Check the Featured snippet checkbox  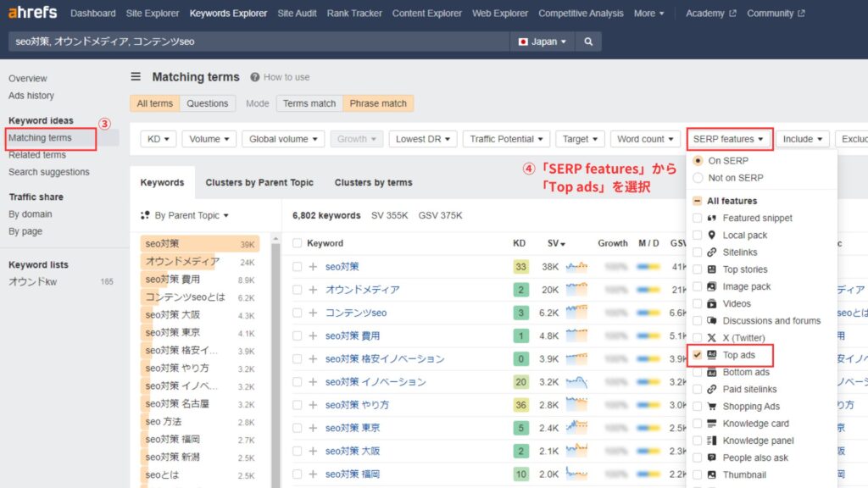pyautogui.click(x=697, y=218)
